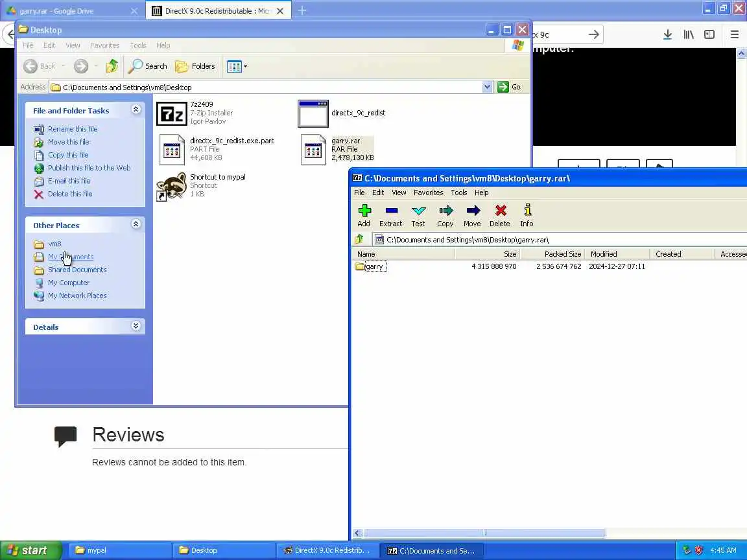Collapse the Other Places panel
The image size is (747, 560).
point(136,224)
